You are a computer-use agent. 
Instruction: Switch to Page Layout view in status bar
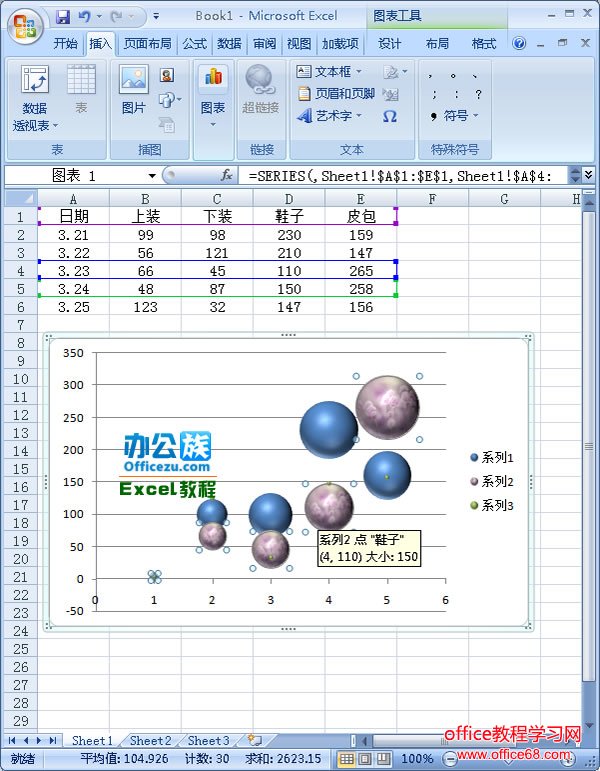362,759
